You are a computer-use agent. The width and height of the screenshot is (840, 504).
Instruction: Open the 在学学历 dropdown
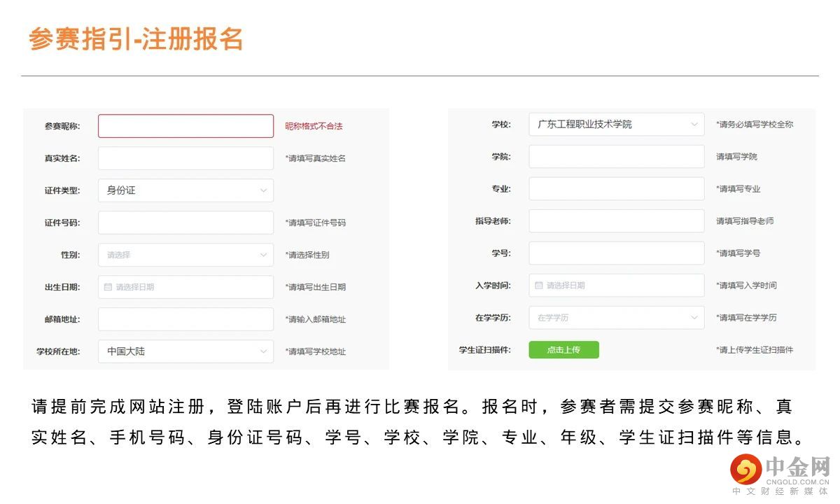617,318
